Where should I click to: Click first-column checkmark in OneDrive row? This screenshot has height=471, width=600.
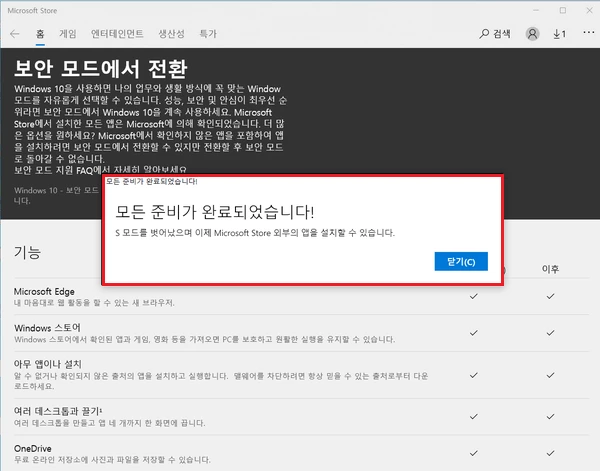474,453
